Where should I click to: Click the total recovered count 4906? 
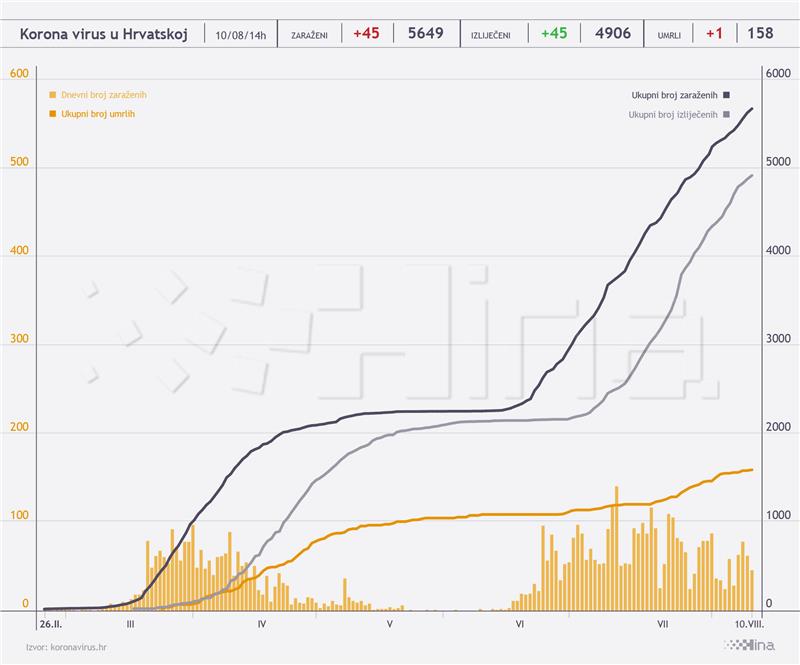[613, 33]
